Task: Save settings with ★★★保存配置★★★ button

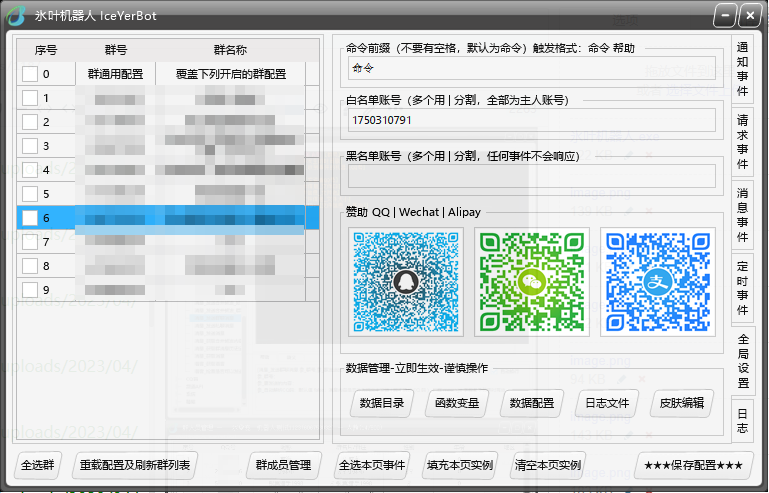Action: (693, 465)
